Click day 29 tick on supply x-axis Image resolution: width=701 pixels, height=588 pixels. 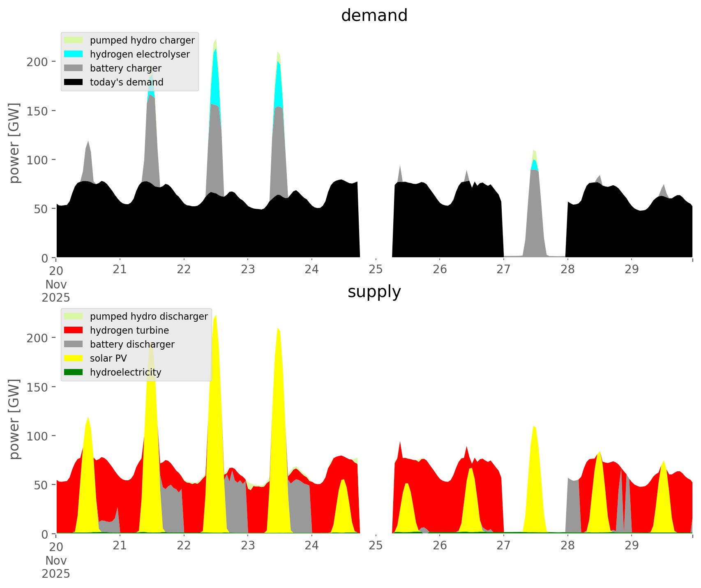pos(632,546)
